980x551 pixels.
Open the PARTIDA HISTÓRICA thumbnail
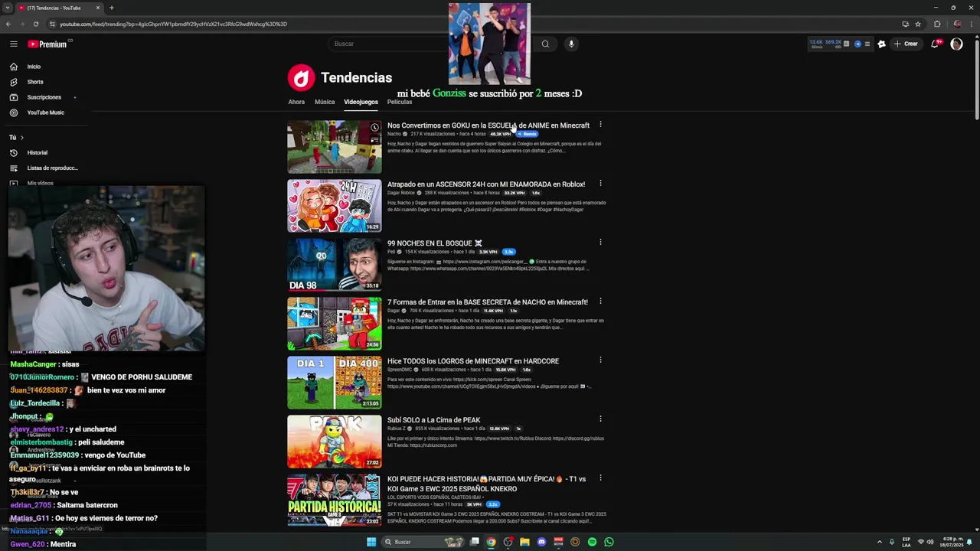click(334, 500)
